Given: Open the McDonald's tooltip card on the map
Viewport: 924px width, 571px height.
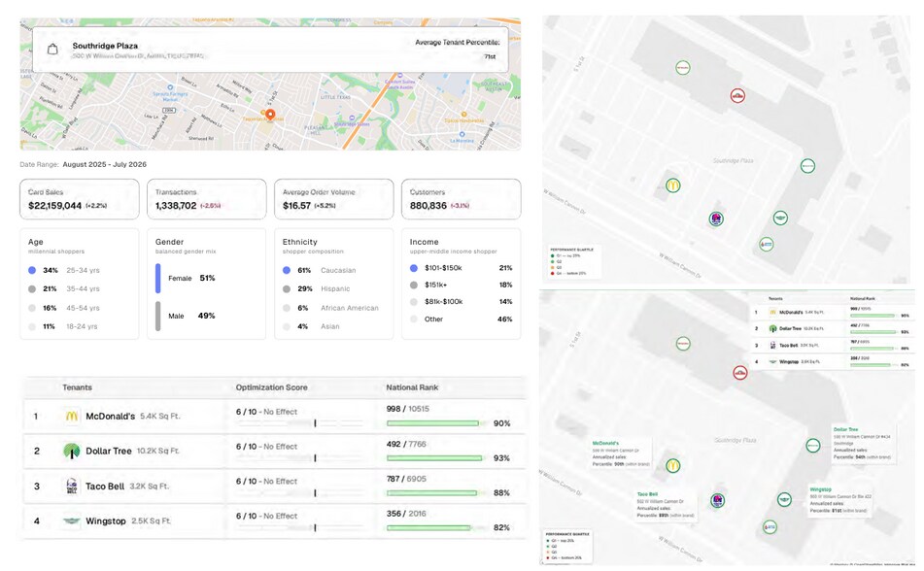Looking at the screenshot, I should 621,453.
